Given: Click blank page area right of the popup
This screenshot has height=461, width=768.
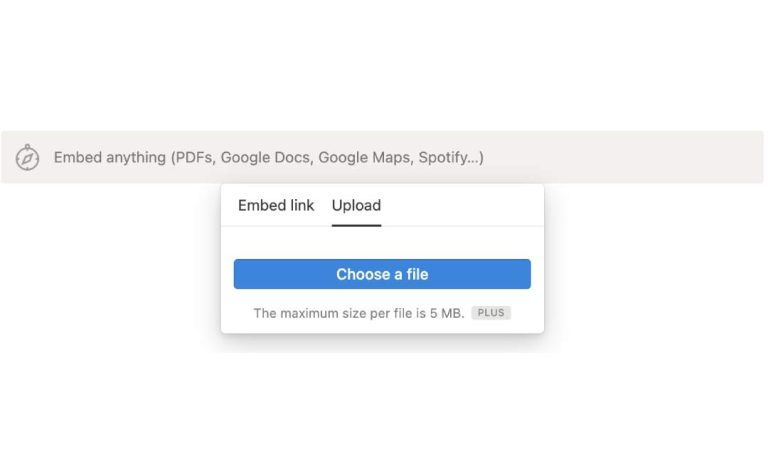Looking at the screenshot, I should coord(650,270).
